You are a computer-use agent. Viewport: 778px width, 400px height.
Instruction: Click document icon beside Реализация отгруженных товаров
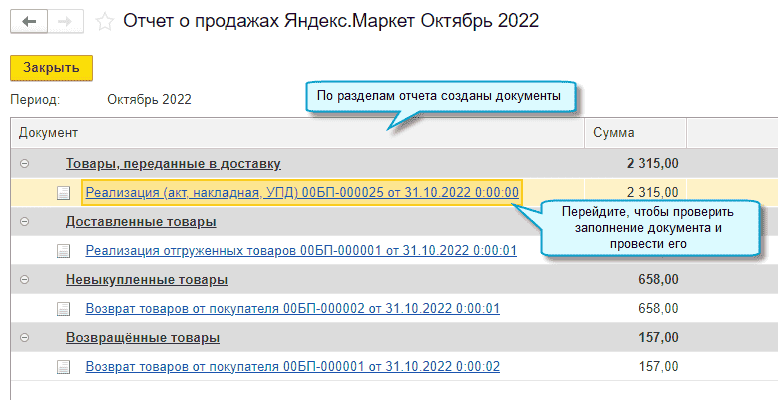(x=64, y=251)
